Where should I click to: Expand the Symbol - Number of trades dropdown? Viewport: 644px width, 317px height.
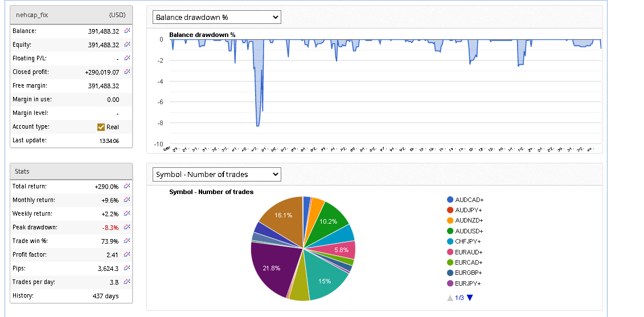[x=217, y=174]
